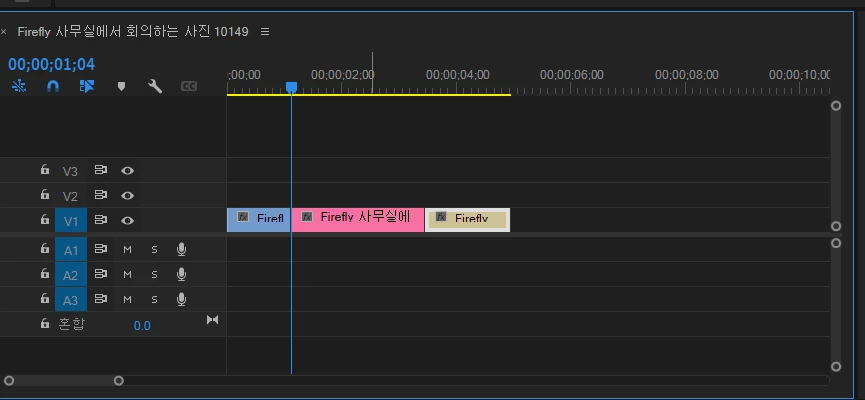
Task: Click the playhead timecode 00;00;01;04
Action: [51, 64]
